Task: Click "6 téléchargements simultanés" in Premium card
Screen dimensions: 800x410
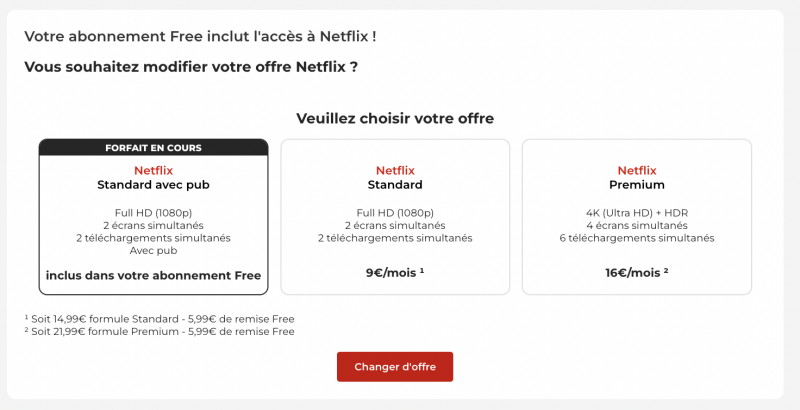Action: click(x=637, y=238)
